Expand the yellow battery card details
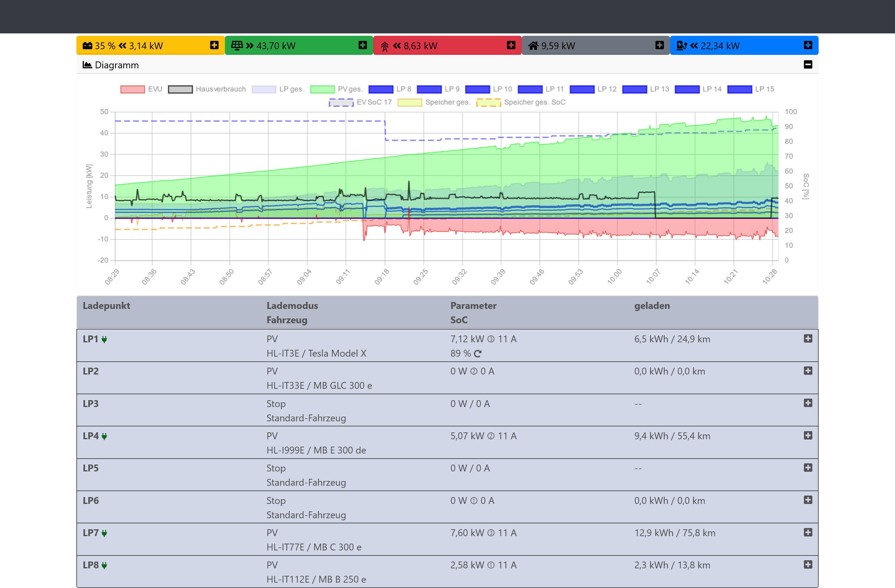Image resolution: width=895 pixels, height=588 pixels. (x=214, y=45)
